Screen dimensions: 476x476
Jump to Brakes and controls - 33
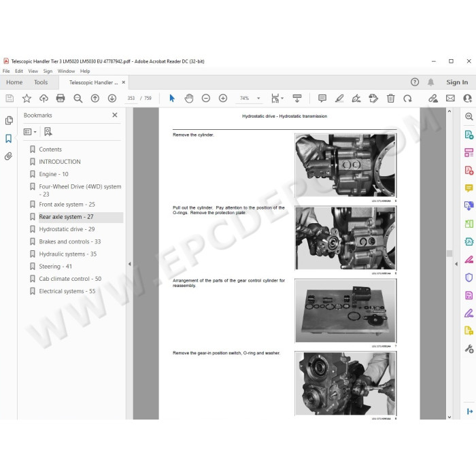(x=70, y=241)
